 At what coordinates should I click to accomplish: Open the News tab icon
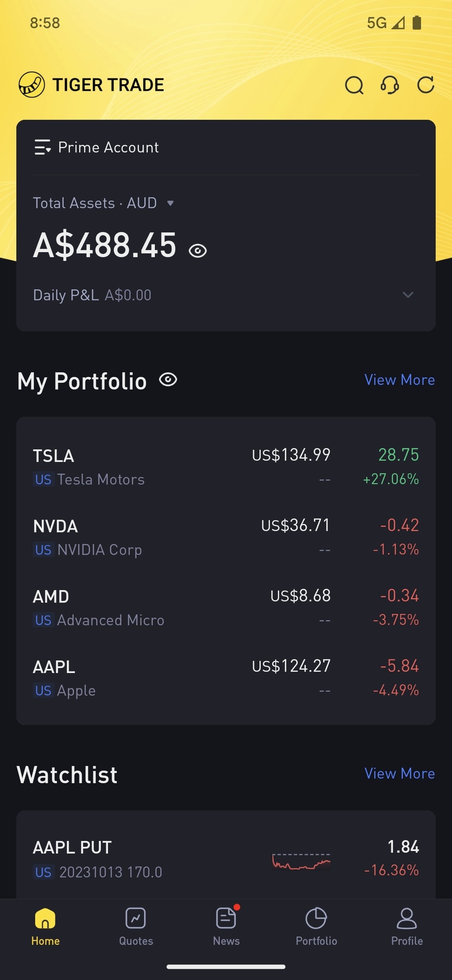point(226,918)
